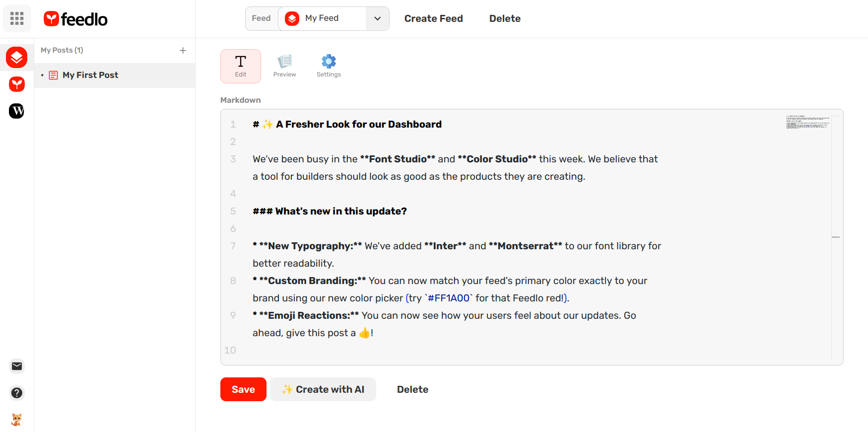Select My First Post in posts list
The height and width of the screenshot is (432, 868).
[90, 75]
